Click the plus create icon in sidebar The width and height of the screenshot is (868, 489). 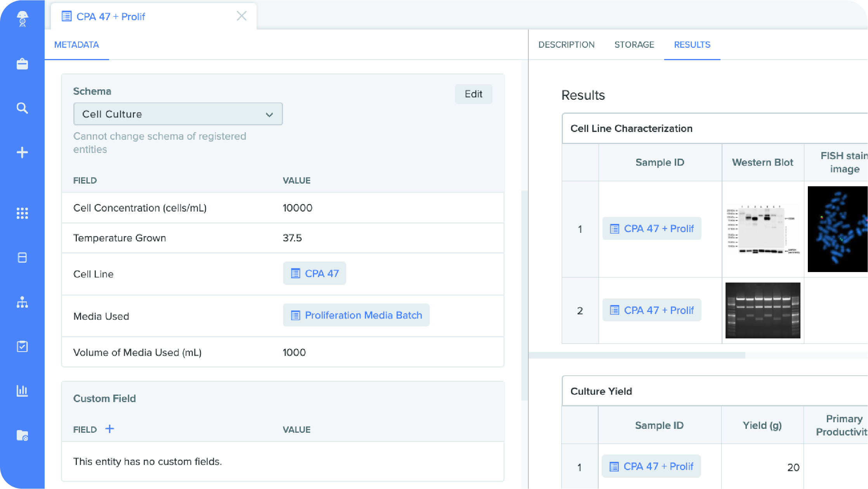22,153
